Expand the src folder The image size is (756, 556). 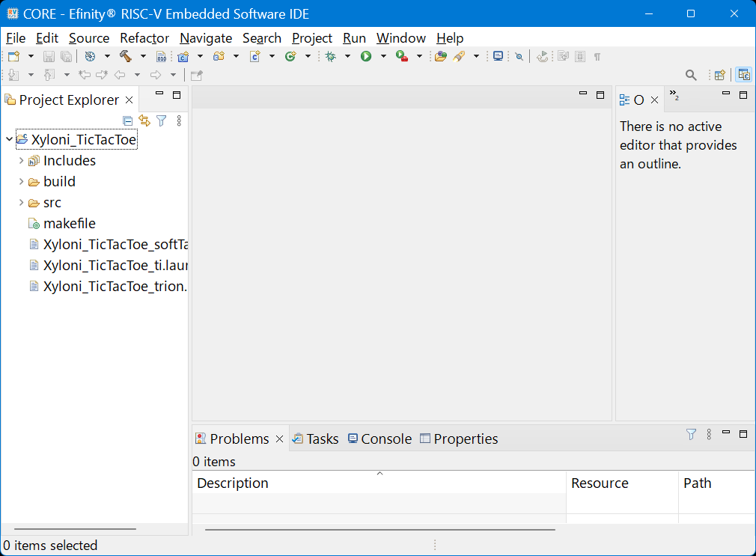21,203
